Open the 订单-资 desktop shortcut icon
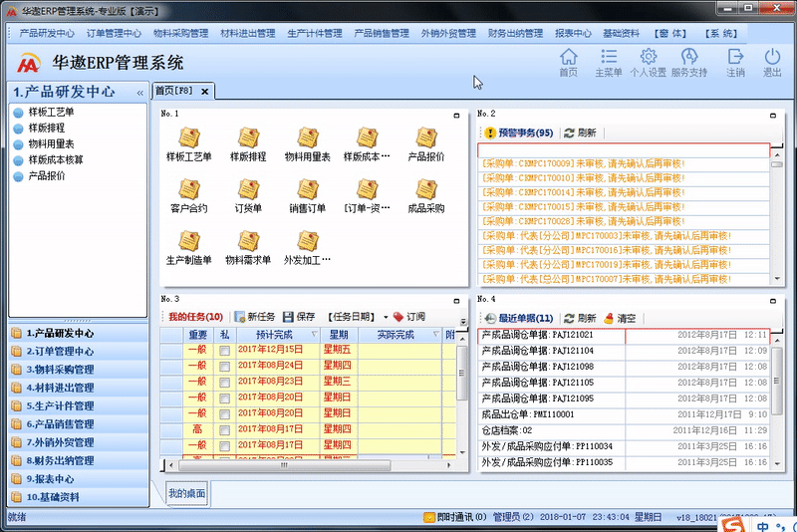 click(x=367, y=195)
